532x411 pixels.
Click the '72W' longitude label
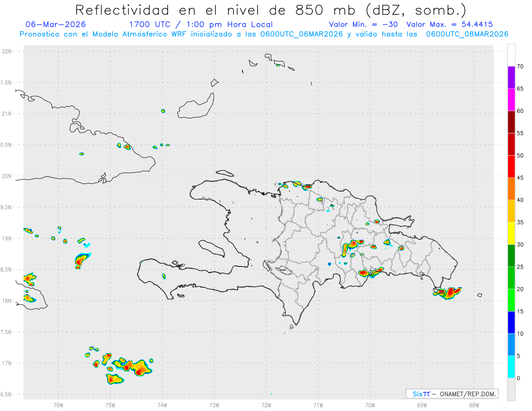pyautogui.click(x=266, y=405)
